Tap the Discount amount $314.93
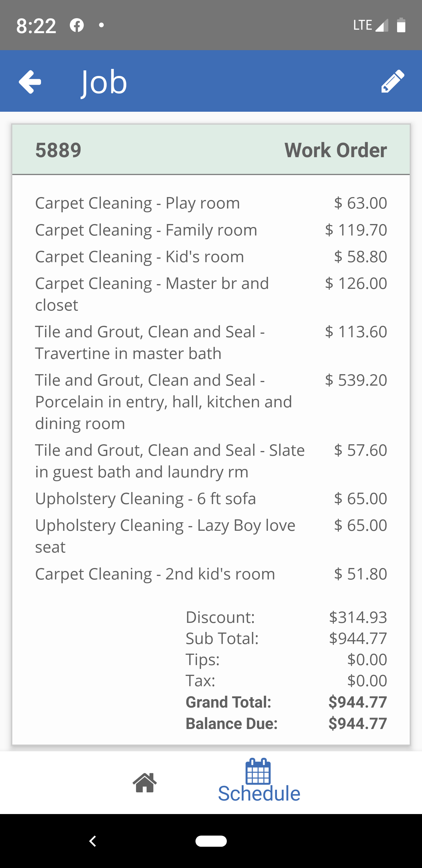This screenshot has width=422, height=868. pos(358,617)
